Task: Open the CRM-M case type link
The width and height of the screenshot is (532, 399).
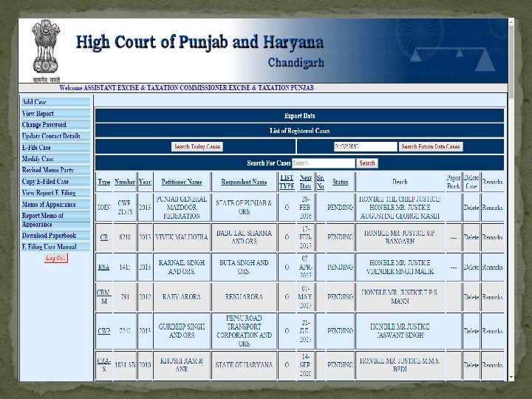Action: pyautogui.click(x=104, y=296)
